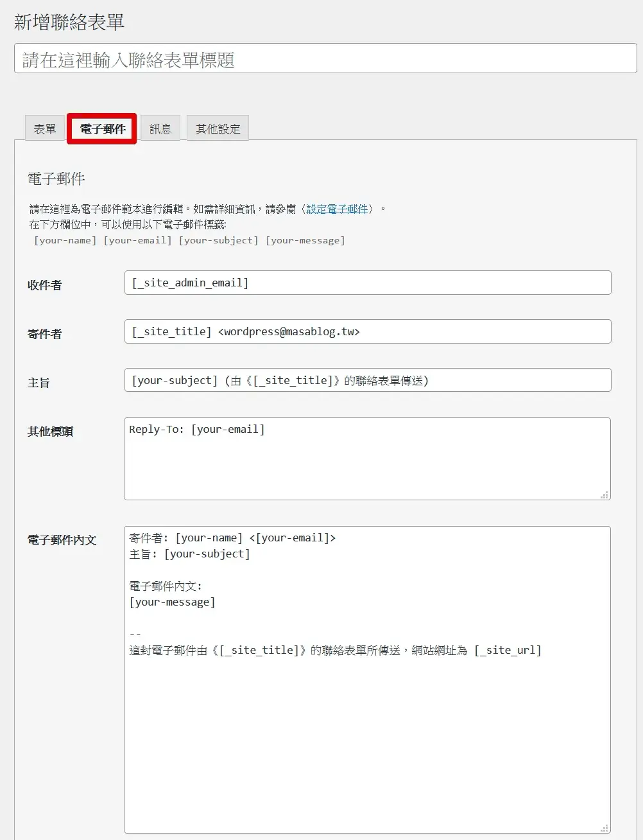Click the 新增聯絡表單 page heading
This screenshot has height=840, width=643.
coord(69,22)
